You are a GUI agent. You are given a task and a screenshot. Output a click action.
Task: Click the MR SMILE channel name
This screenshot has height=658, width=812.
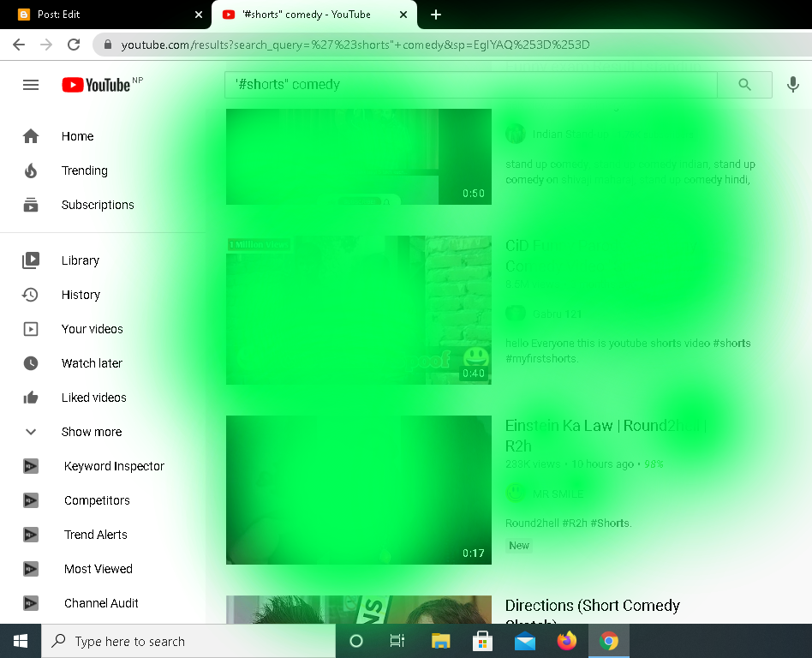[558, 493]
